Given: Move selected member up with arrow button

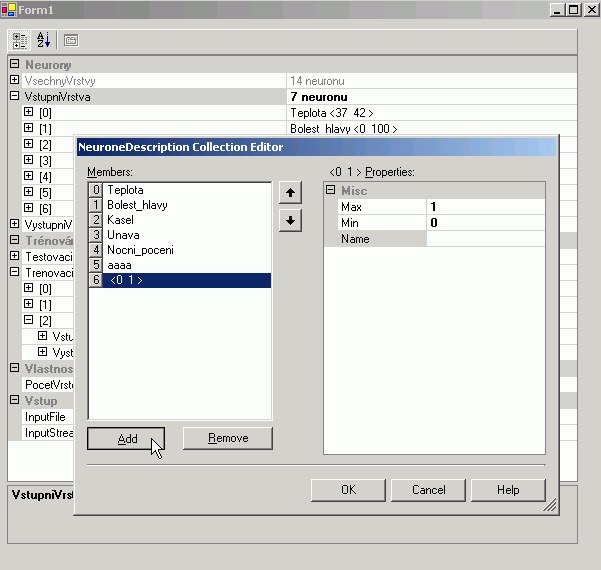Looking at the screenshot, I should click(x=289, y=193).
